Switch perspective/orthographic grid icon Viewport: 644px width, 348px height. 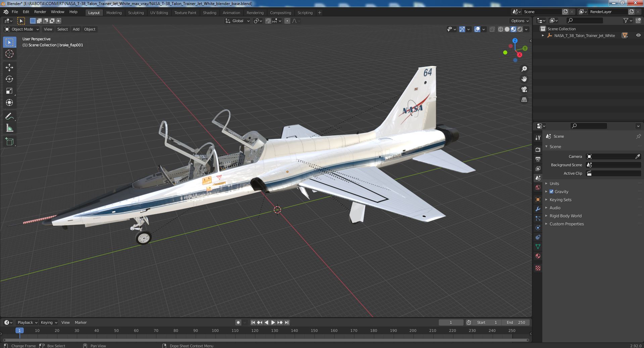click(x=524, y=100)
